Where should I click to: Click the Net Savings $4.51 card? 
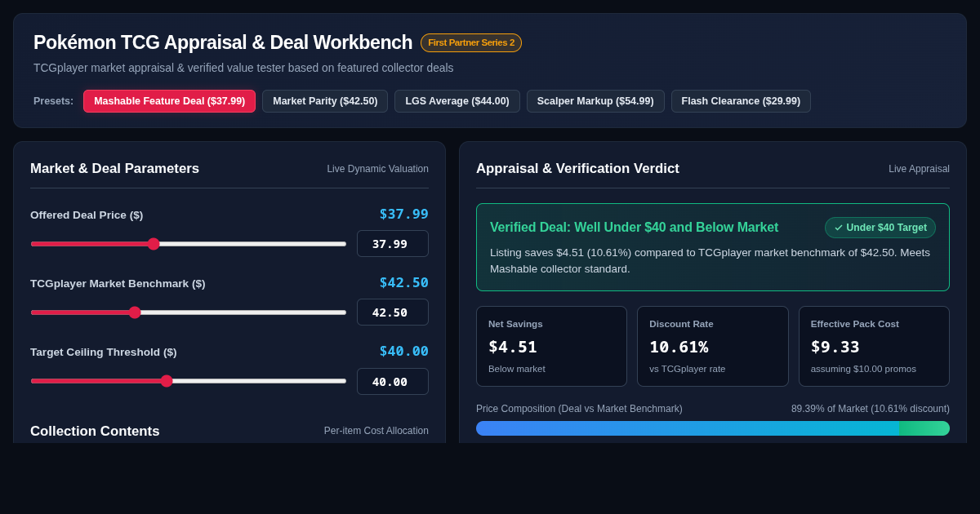click(x=551, y=346)
